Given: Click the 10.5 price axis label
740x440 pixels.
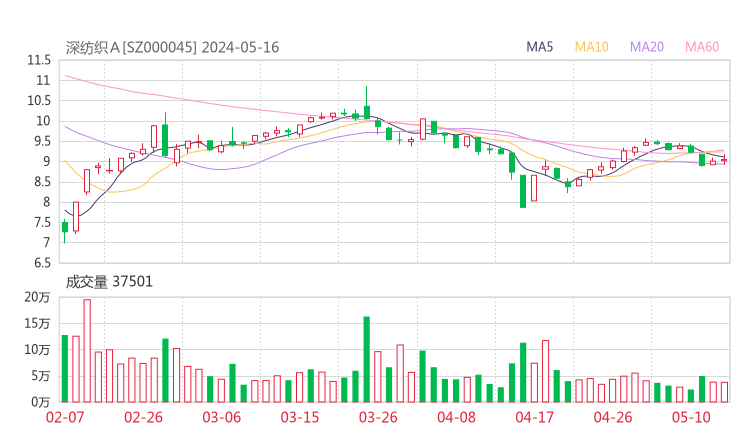Looking at the screenshot, I should coord(39,101).
